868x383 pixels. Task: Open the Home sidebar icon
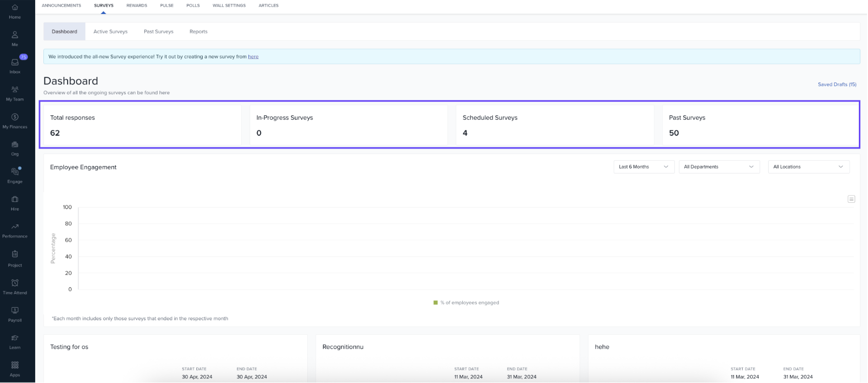click(x=15, y=12)
